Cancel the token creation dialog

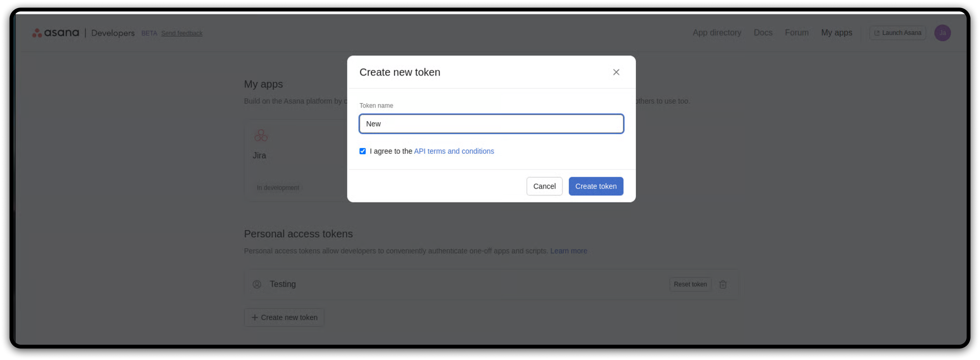tap(544, 186)
